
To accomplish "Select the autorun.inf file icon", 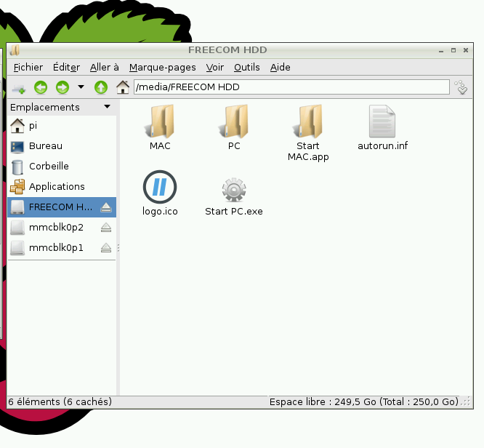I will click(382, 121).
